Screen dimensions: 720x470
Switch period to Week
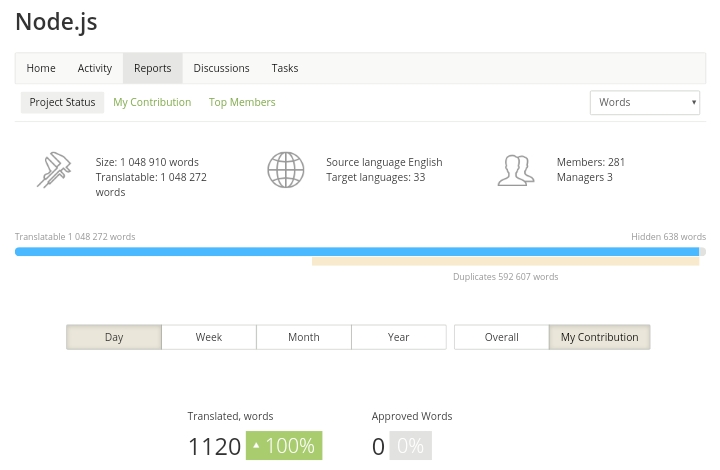click(209, 337)
